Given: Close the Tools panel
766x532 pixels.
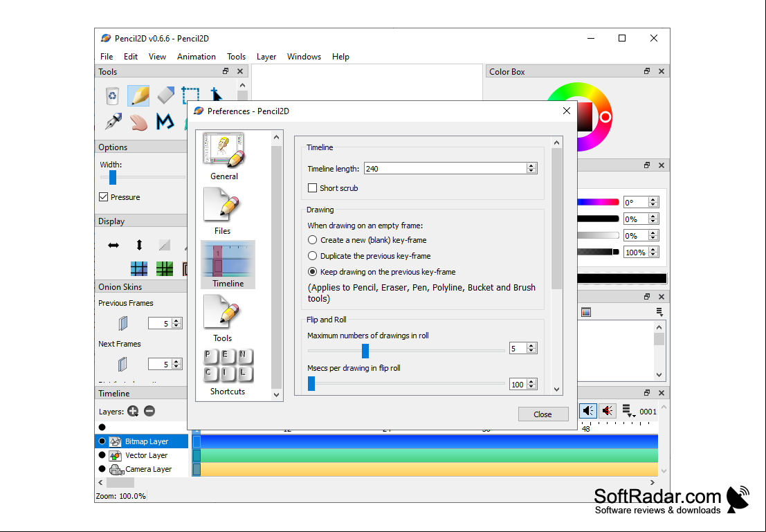Looking at the screenshot, I should tap(240, 71).
